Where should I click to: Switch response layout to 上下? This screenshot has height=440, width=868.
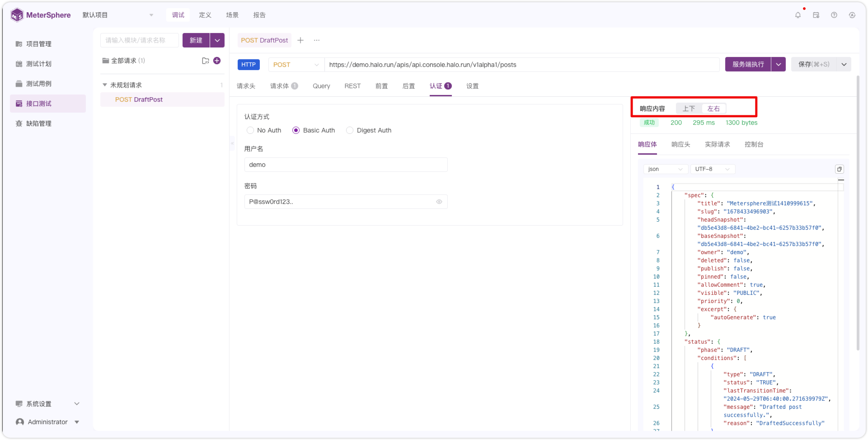point(689,109)
